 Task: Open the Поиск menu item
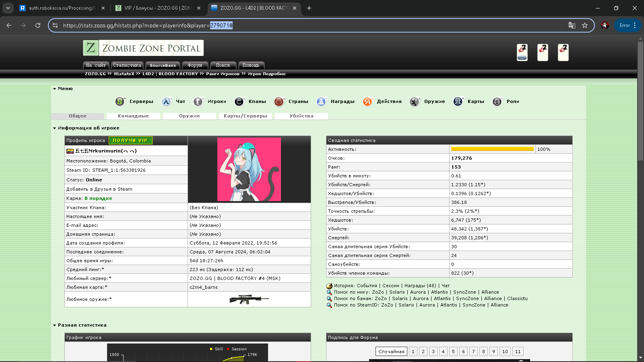click(223, 65)
